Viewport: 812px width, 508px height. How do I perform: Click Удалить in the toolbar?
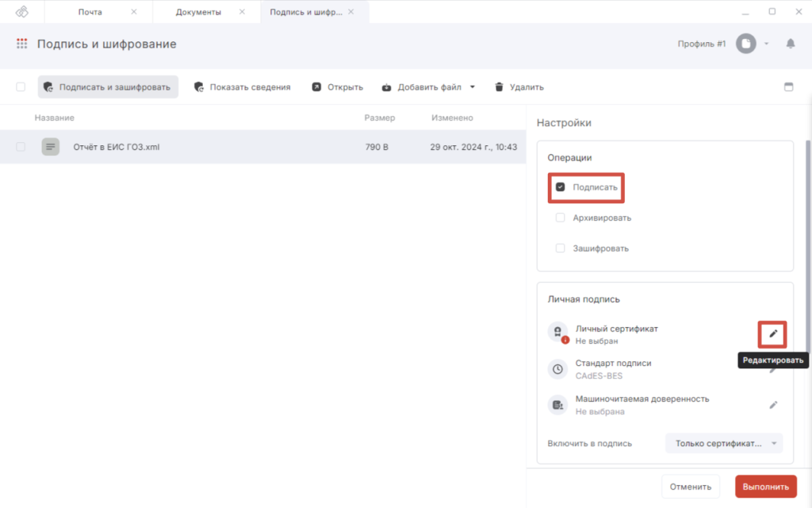tap(519, 87)
